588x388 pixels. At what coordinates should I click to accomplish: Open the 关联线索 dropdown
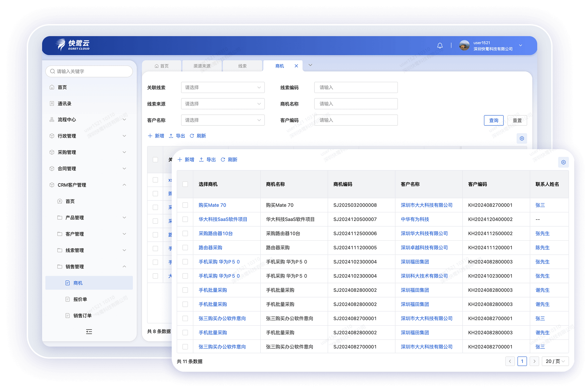pyautogui.click(x=223, y=88)
